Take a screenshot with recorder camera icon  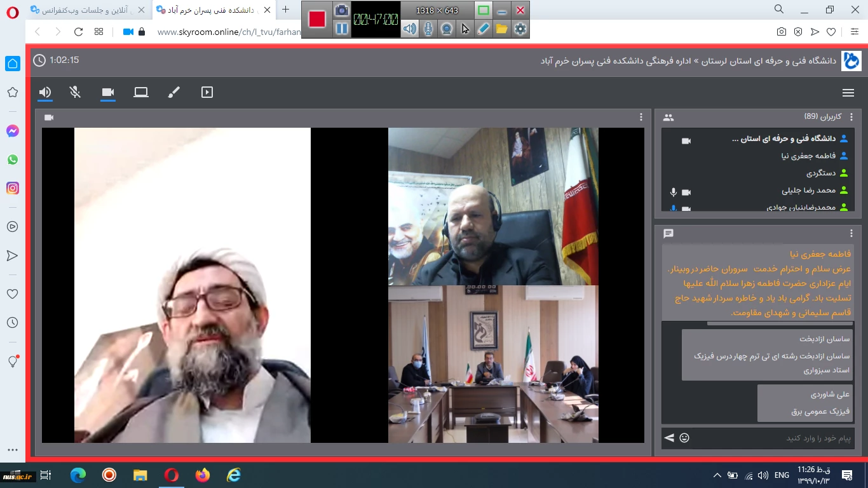tap(342, 10)
